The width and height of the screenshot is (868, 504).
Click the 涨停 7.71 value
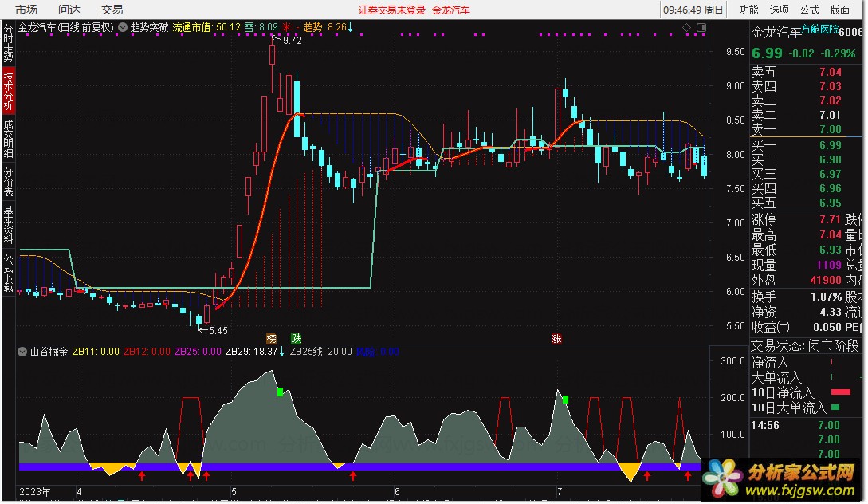tap(831, 219)
